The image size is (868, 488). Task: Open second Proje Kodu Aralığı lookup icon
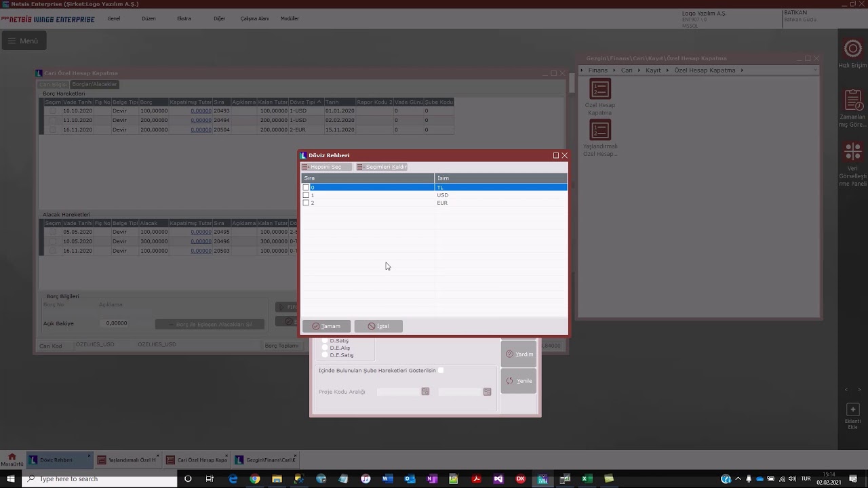coord(487,392)
